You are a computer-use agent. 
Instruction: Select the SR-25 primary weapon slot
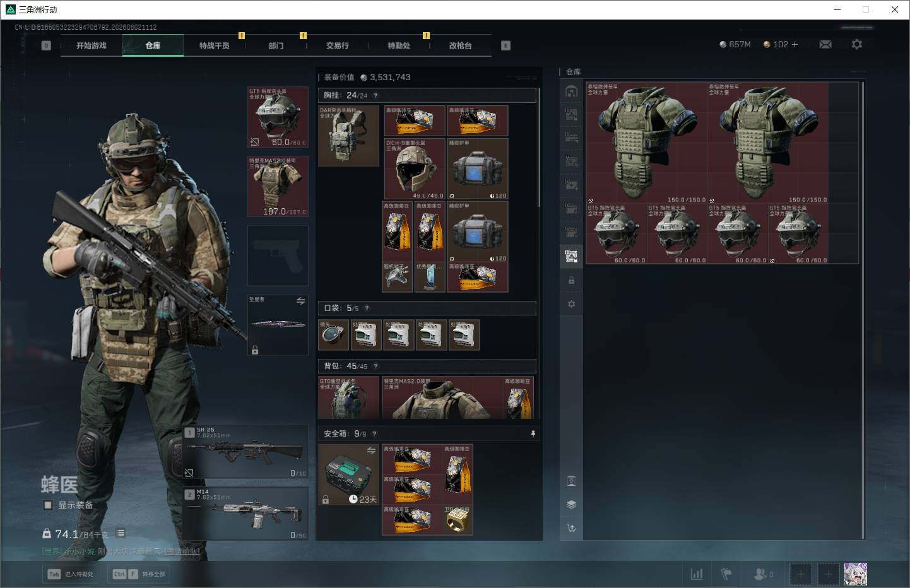245,452
